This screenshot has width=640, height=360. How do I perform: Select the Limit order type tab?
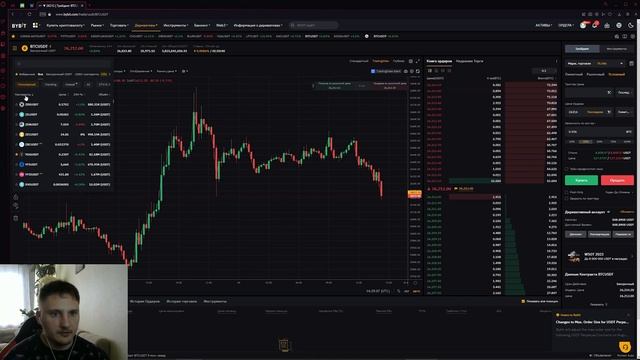574,74
